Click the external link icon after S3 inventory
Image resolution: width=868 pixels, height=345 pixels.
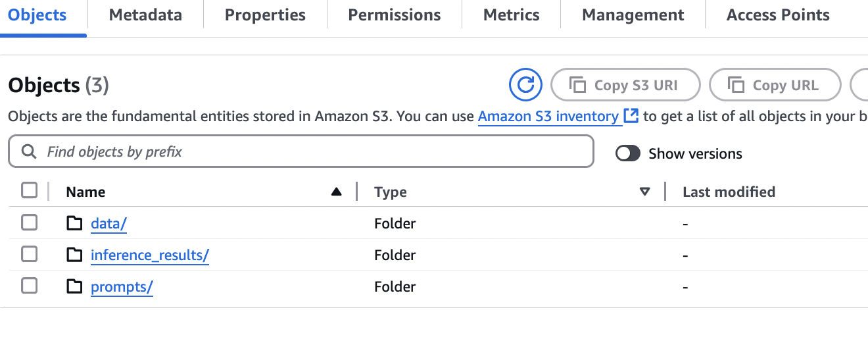(631, 117)
